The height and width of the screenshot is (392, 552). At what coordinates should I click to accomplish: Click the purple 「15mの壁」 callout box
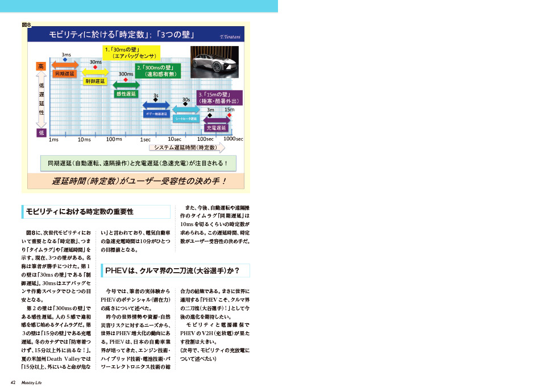pos(218,97)
